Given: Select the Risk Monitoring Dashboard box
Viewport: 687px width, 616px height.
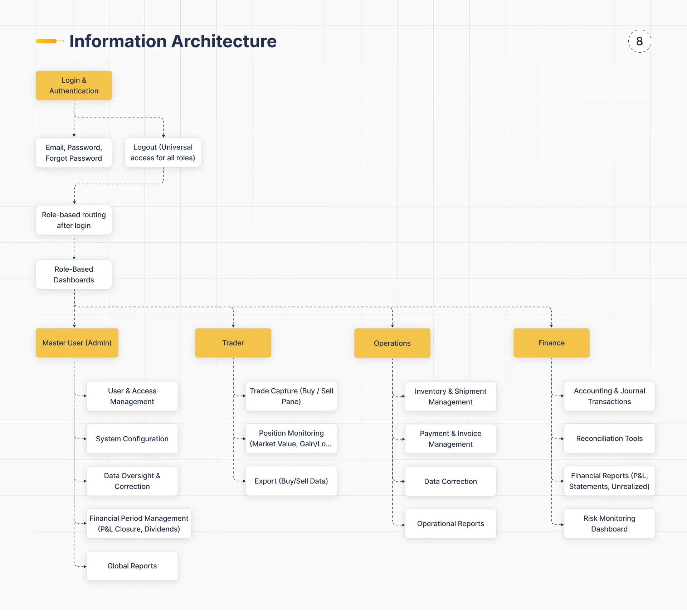Looking at the screenshot, I should coord(609,524).
